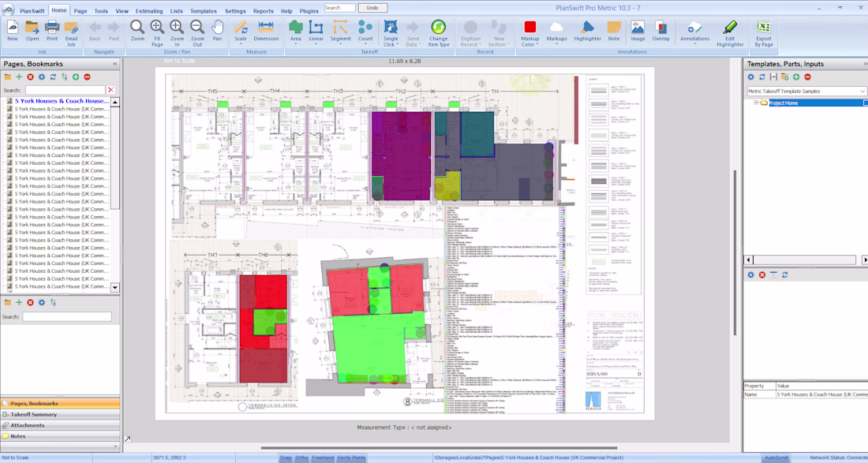Open the Markups cloud dropdown
The width and height of the screenshot is (868, 463).
556,45
